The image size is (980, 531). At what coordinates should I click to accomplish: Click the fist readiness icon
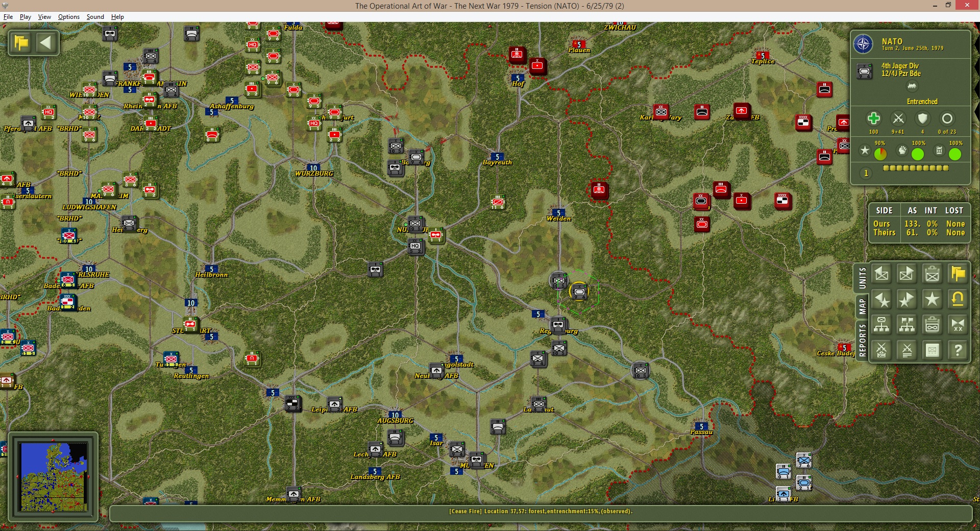point(902,151)
